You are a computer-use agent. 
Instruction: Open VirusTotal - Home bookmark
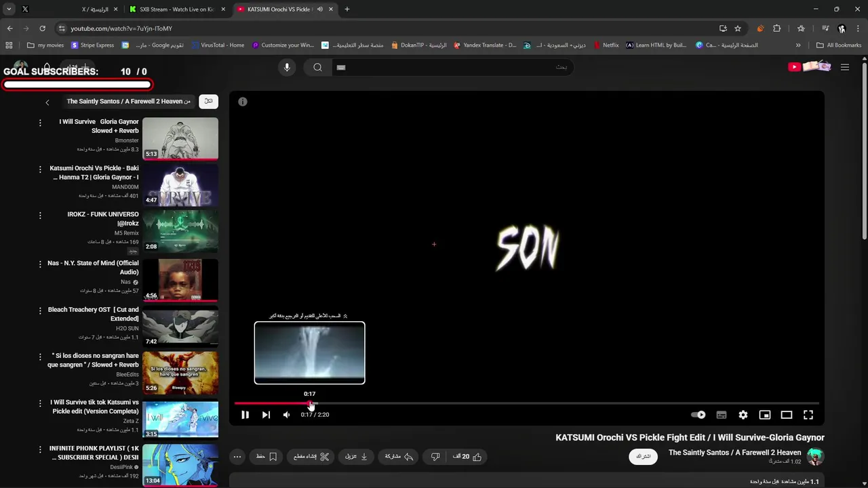[217, 45]
